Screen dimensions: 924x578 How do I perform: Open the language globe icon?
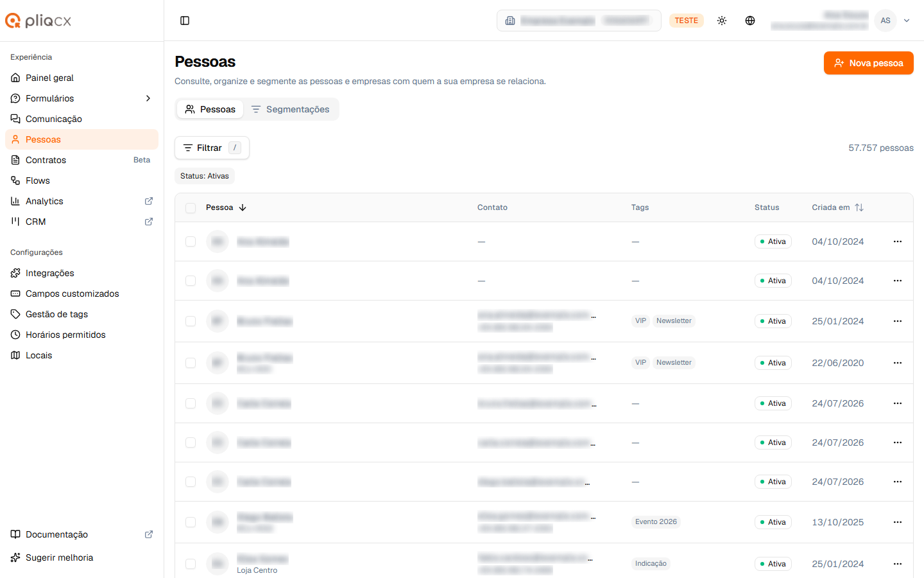click(x=750, y=21)
